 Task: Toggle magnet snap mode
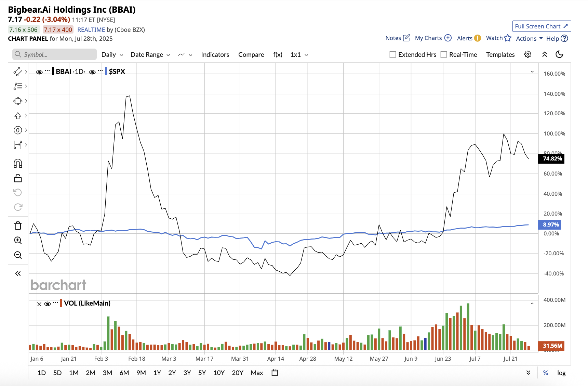18,164
